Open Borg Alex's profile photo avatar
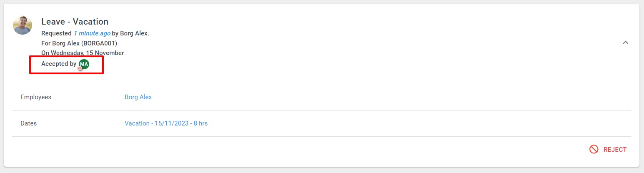Image resolution: width=644 pixels, height=173 pixels. tap(23, 25)
